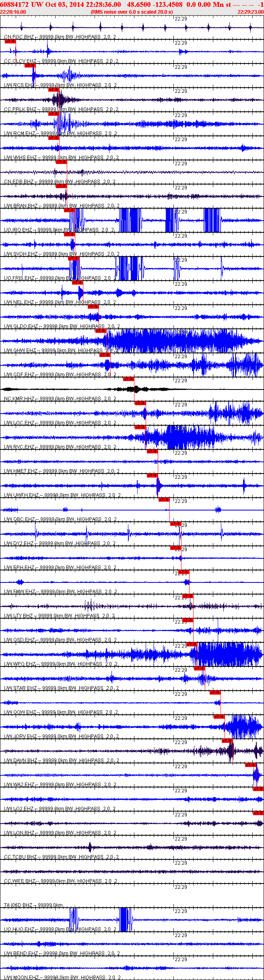Click the end time 22:29:23.00 label

click(x=250, y=12)
